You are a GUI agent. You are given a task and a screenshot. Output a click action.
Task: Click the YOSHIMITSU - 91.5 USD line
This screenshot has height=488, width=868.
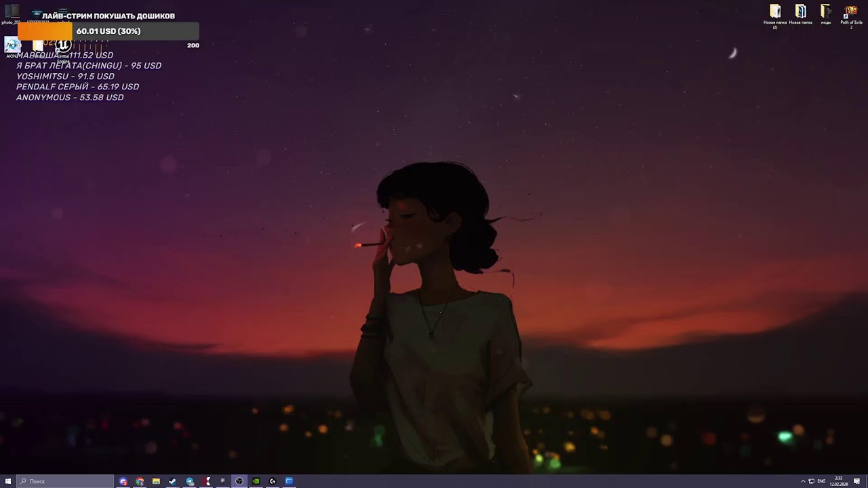[65, 77]
